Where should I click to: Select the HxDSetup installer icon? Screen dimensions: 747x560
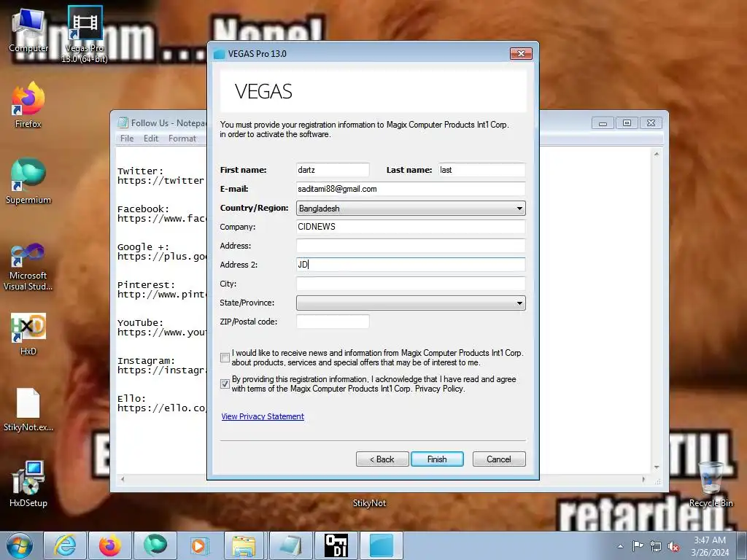click(x=28, y=484)
